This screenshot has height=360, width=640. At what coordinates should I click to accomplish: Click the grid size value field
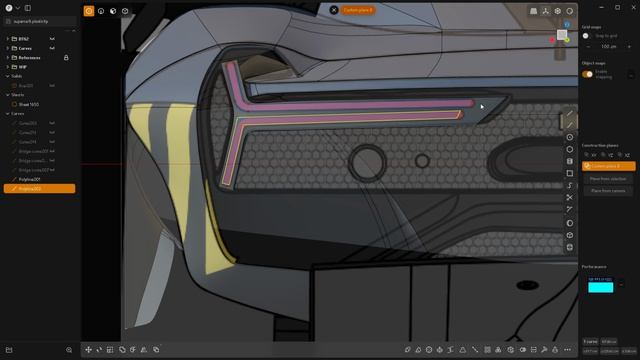[609, 47]
